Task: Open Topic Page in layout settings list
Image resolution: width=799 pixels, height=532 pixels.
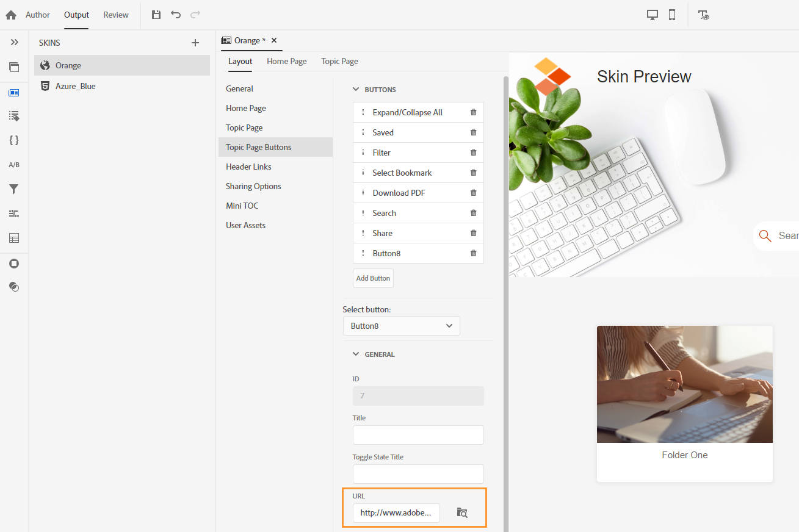Action: coord(275,128)
